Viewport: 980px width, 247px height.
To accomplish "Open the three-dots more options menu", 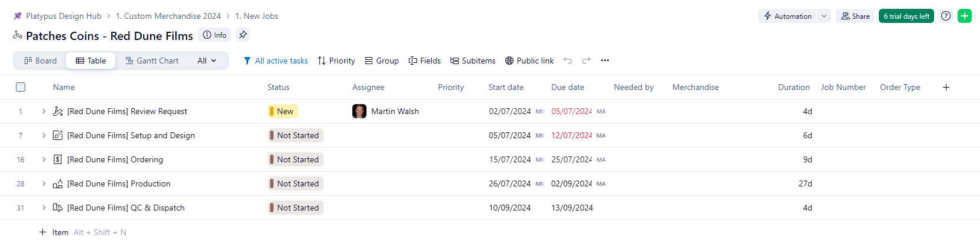I will (605, 61).
